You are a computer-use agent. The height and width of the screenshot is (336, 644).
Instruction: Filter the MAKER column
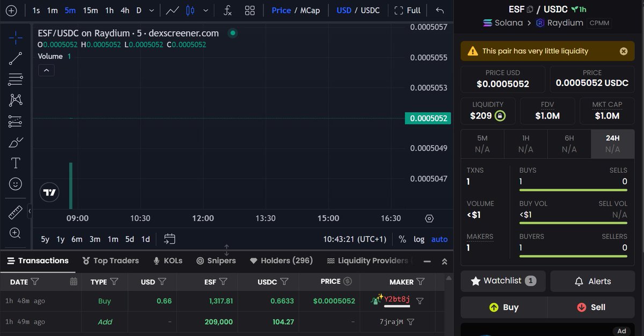tap(421, 281)
